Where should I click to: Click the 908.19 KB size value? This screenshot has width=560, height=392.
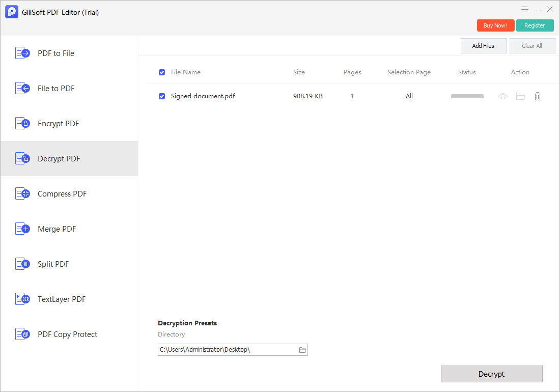point(308,96)
